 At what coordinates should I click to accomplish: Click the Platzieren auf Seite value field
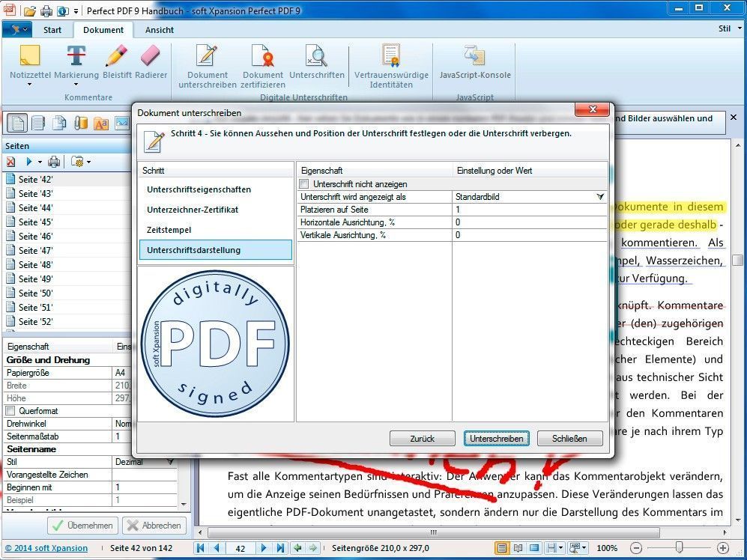tap(529, 210)
